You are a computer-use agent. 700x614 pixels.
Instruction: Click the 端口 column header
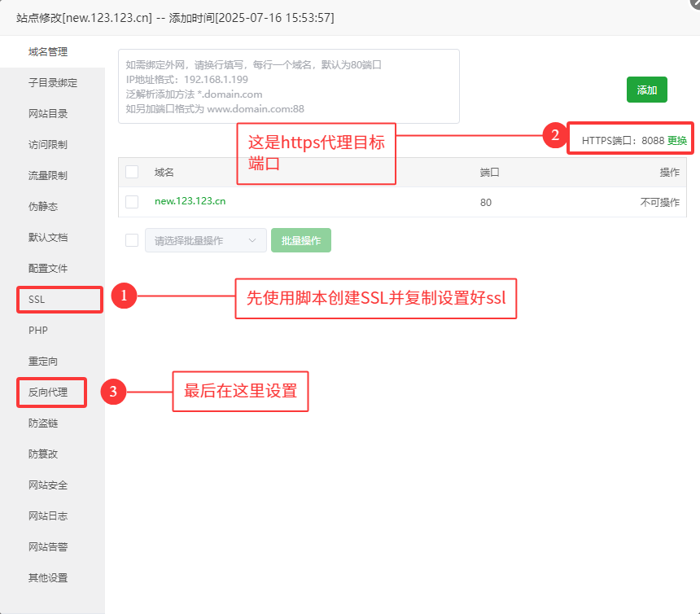[x=489, y=173]
